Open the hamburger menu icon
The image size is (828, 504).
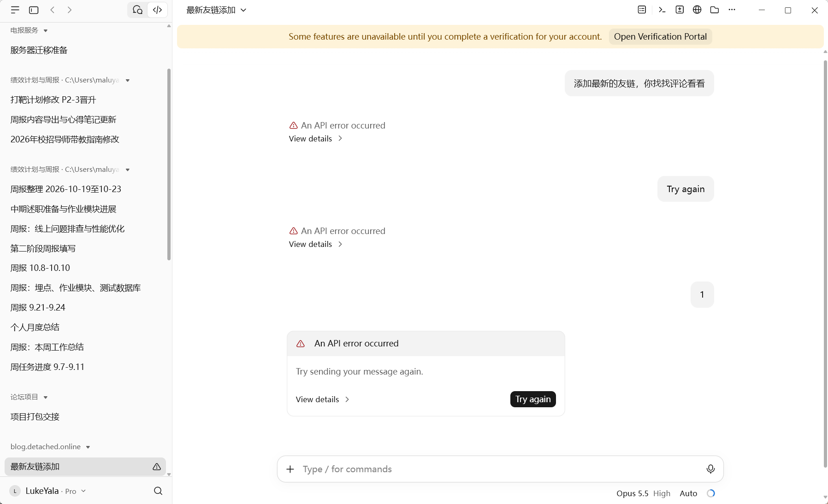click(15, 10)
